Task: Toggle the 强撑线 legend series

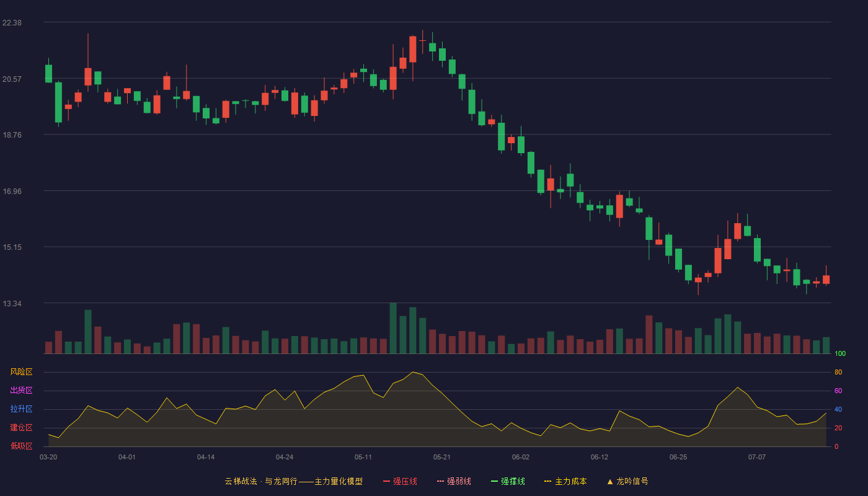Action: [x=508, y=481]
